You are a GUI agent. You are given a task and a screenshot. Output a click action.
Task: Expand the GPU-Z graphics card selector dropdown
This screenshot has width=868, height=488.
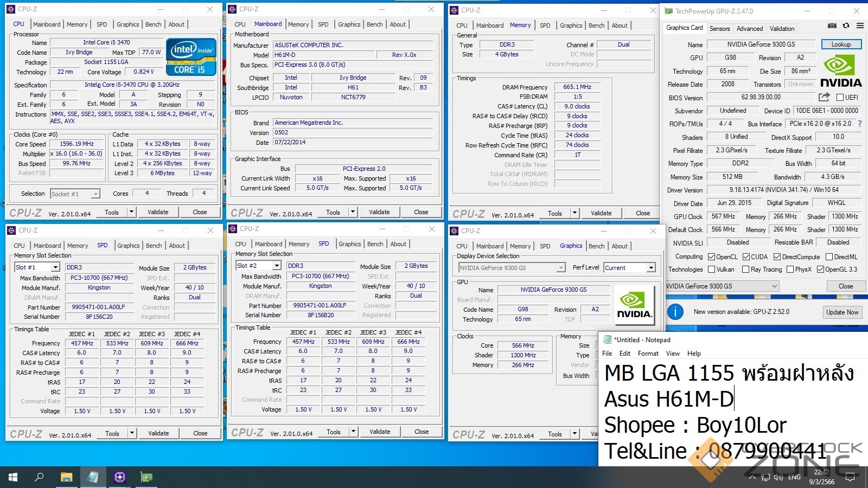click(x=774, y=286)
